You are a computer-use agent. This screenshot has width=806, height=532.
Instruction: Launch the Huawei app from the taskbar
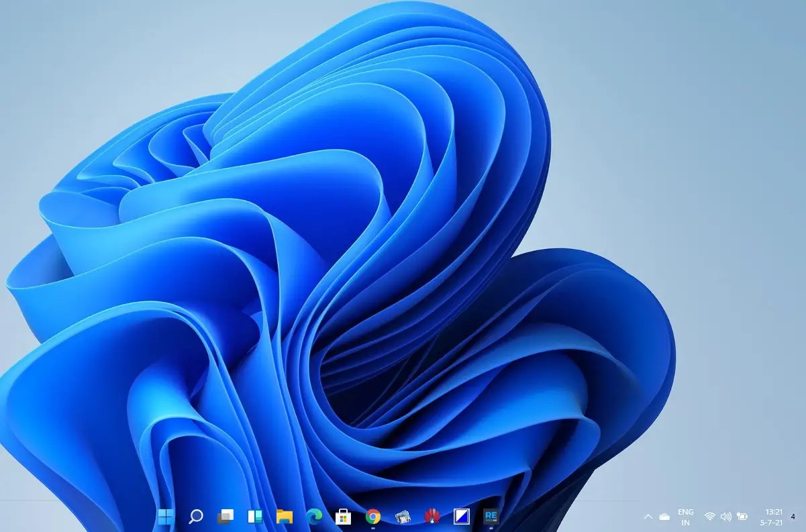(432, 517)
